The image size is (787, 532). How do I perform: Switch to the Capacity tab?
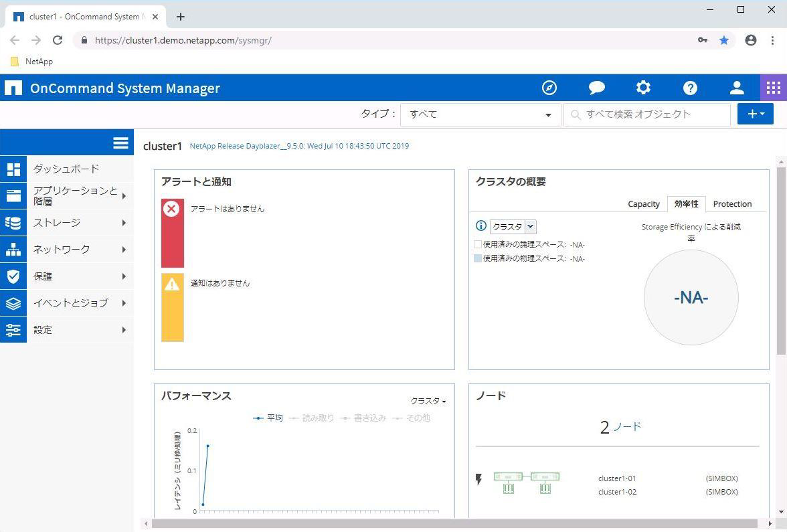click(x=644, y=203)
